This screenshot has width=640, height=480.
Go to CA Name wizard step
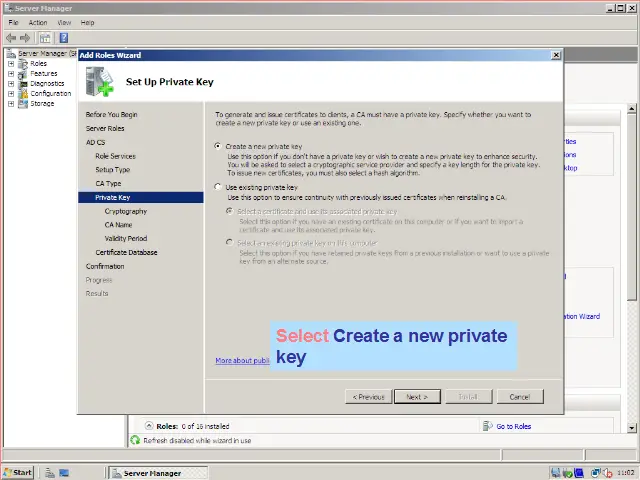tap(118, 225)
